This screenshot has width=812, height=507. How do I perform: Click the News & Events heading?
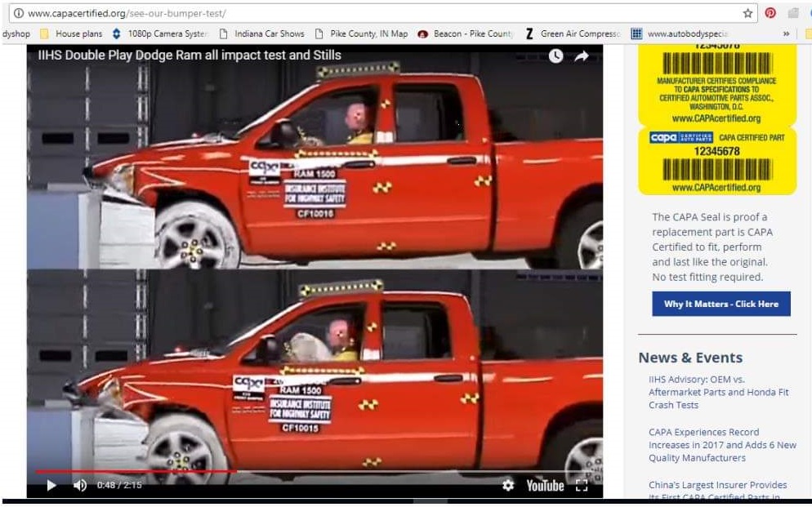(x=690, y=358)
